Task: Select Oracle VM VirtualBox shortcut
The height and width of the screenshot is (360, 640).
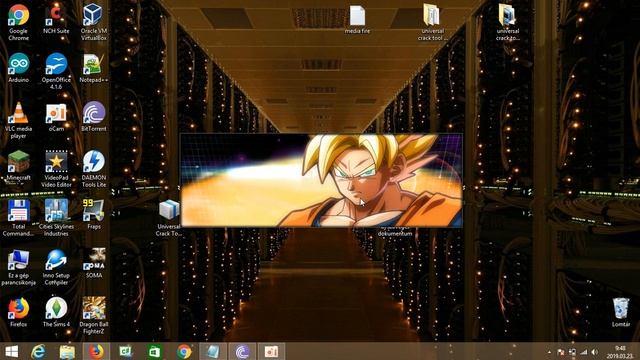Action: tap(93, 22)
